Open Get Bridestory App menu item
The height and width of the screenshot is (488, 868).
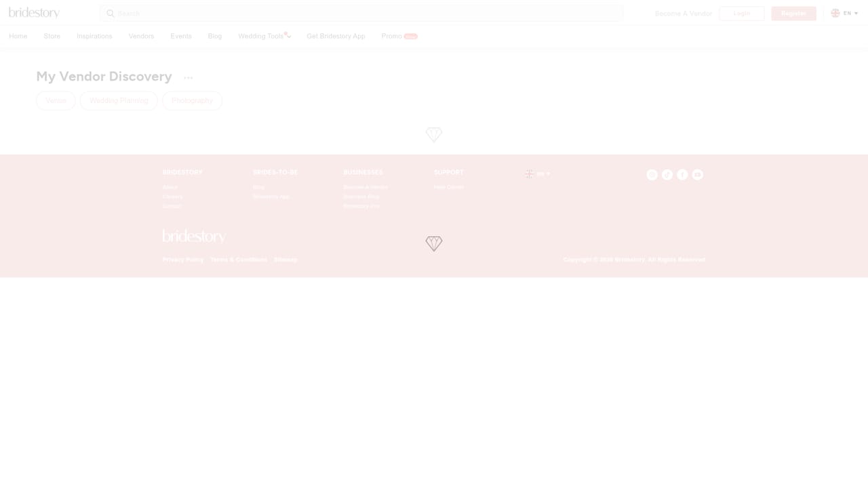pyautogui.click(x=336, y=36)
